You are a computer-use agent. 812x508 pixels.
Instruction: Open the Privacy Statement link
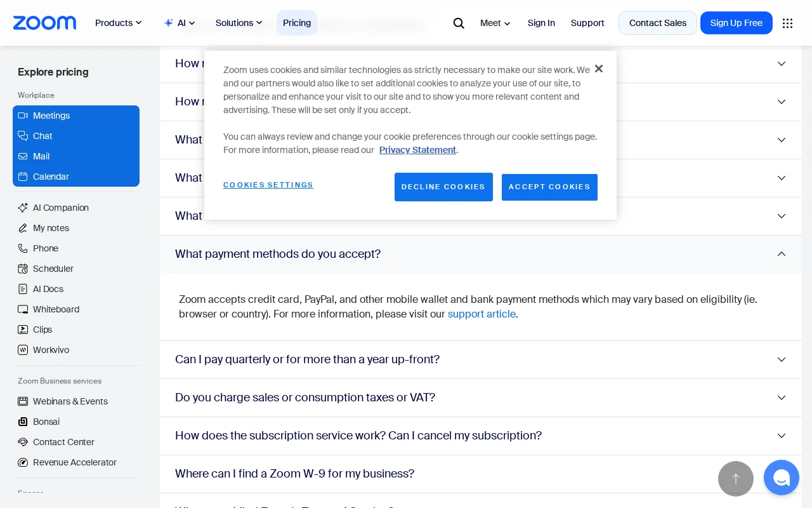point(417,150)
